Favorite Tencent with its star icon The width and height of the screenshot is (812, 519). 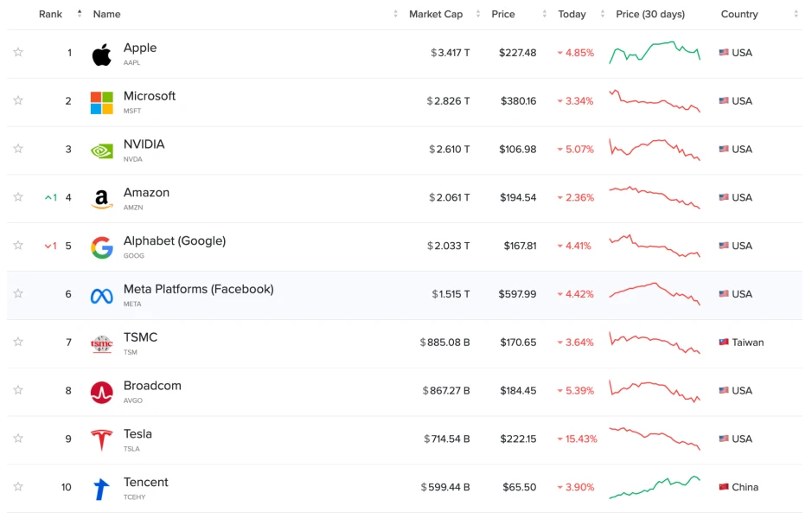click(18, 486)
